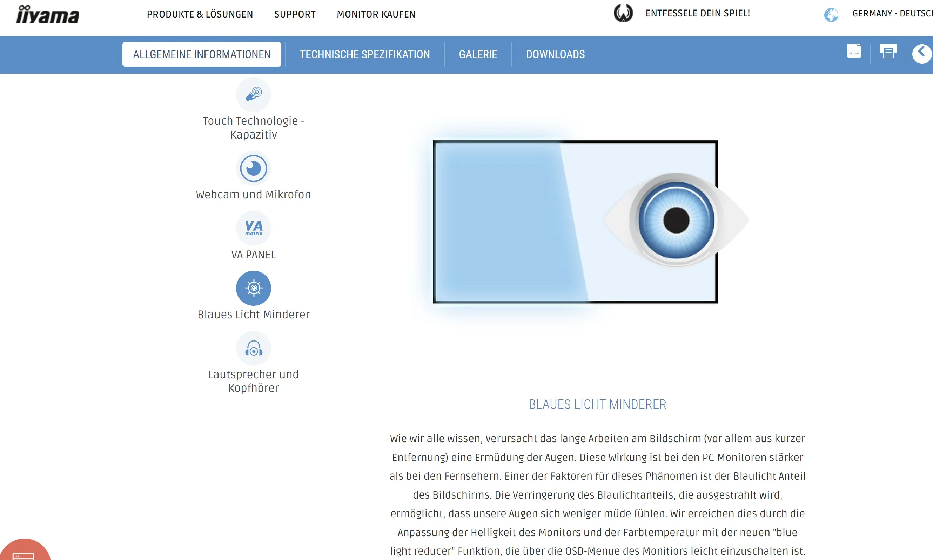
Task: Select the Blaues Licht Minderer icon
Action: coord(254,288)
